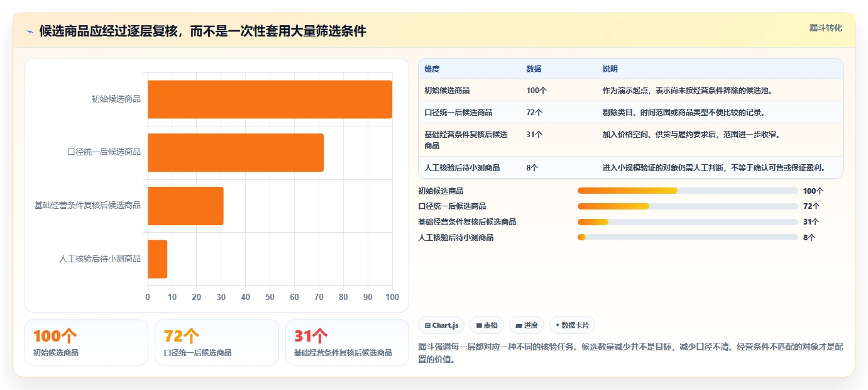Click the 31个 cell in the table
The image size is (868, 390).
point(534,135)
